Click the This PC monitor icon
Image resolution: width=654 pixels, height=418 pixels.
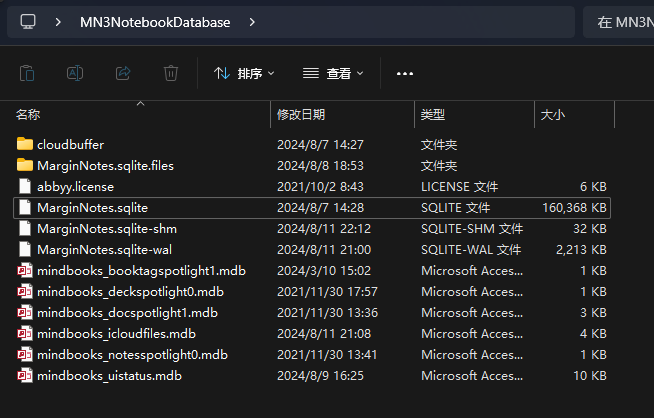point(28,21)
